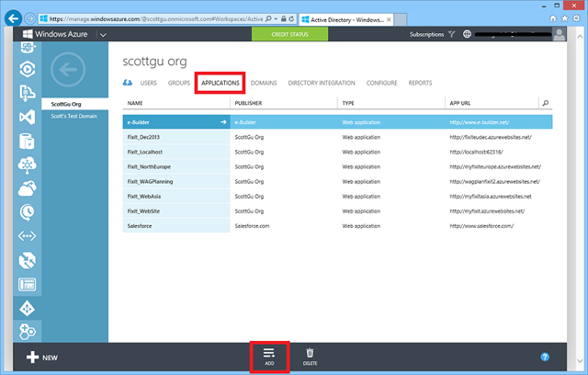
Task: Click the page scrollbar down arrow
Action: 580,361
